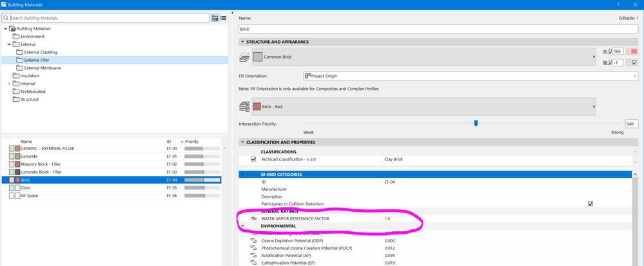644x266 pixels.
Task: Click link icon beside Water Vapor Resistance Factor
Action: [253, 219]
